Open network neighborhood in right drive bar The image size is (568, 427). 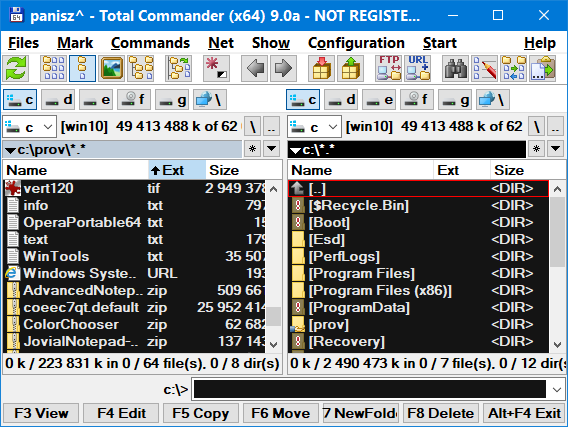(493, 100)
